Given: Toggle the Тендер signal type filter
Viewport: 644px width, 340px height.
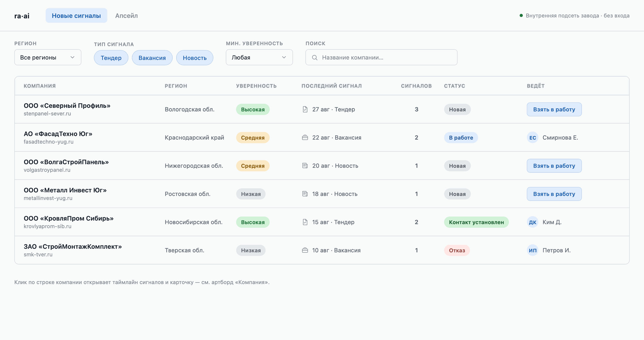Looking at the screenshot, I should [x=111, y=58].
